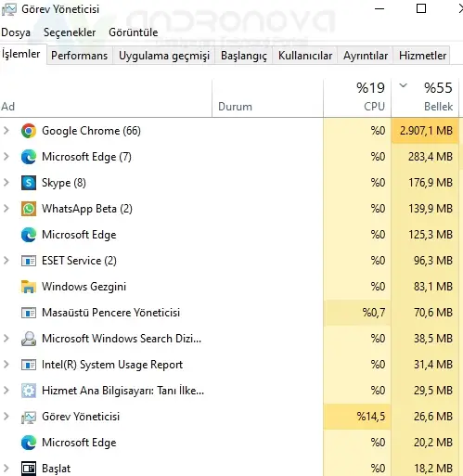Click the Microsoft Edge (7) icon
Viewport: 463px width, 476px height.
pyautogui.click(x=29, y=157)
